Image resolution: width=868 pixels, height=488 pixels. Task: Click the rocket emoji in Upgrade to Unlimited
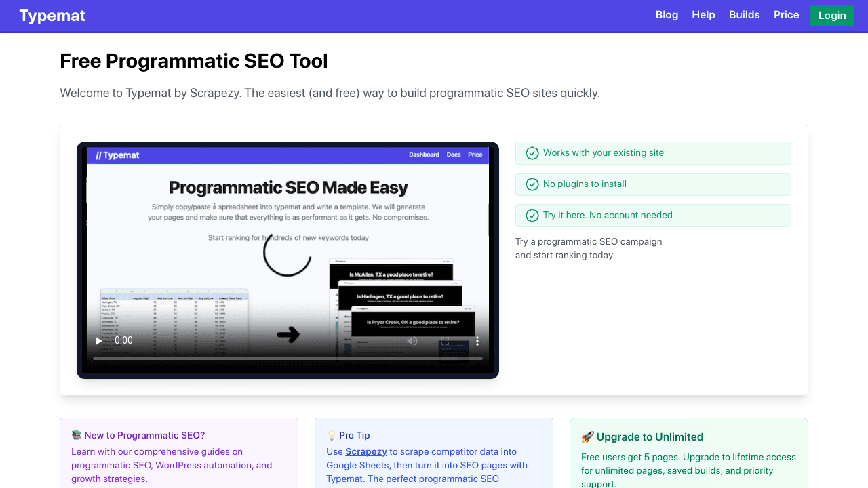587,437
